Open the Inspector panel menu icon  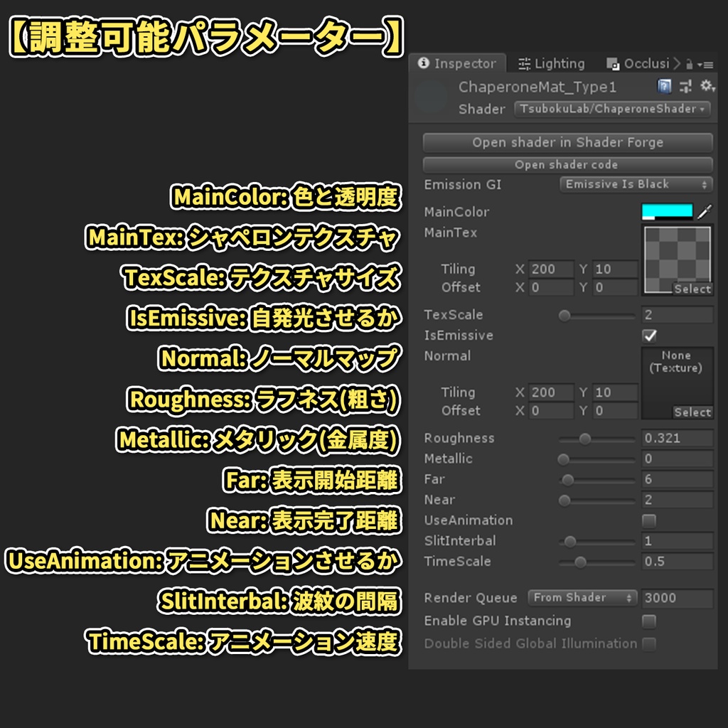(x=710, y=64)
